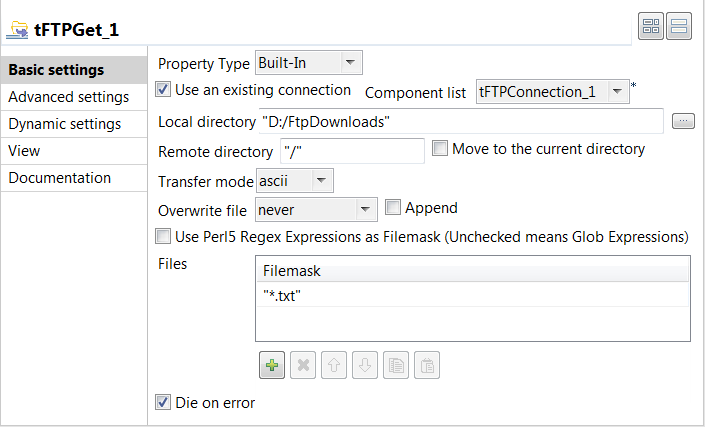Viewport: 705px width, 427px height.
Task: Click the copy filemask rows icon
Action: (x=395, y=366)
